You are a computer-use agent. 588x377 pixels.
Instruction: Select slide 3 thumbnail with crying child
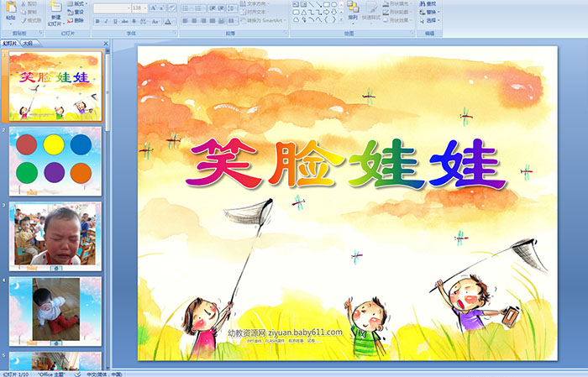[55, 236]
